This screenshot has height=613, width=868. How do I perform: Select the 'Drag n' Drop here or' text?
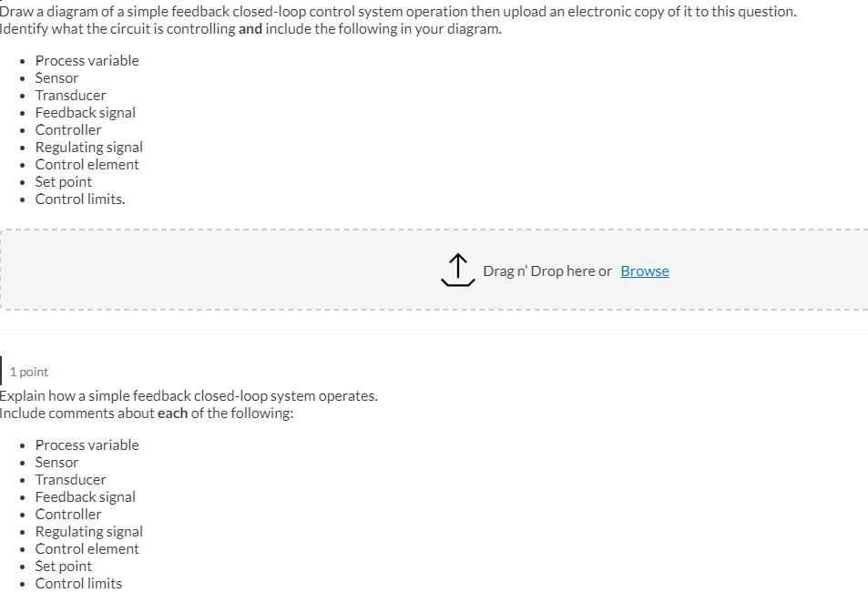(546, 271)
